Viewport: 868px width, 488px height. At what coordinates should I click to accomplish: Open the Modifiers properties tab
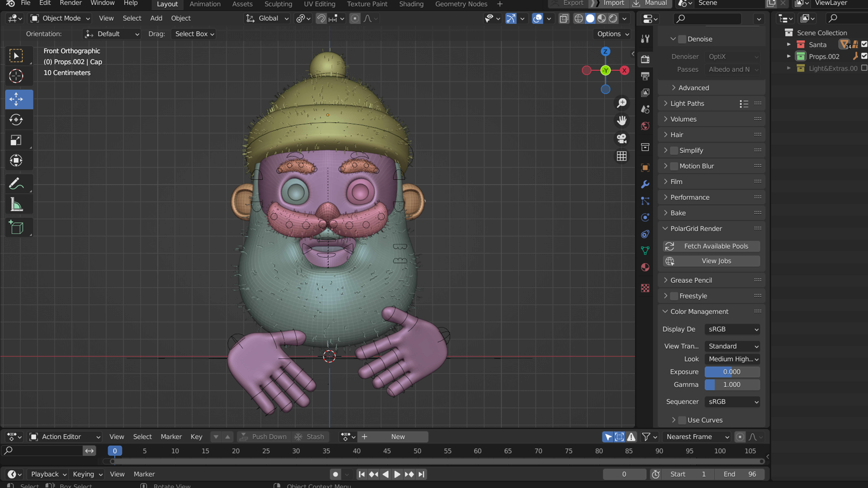pos(645,184)
